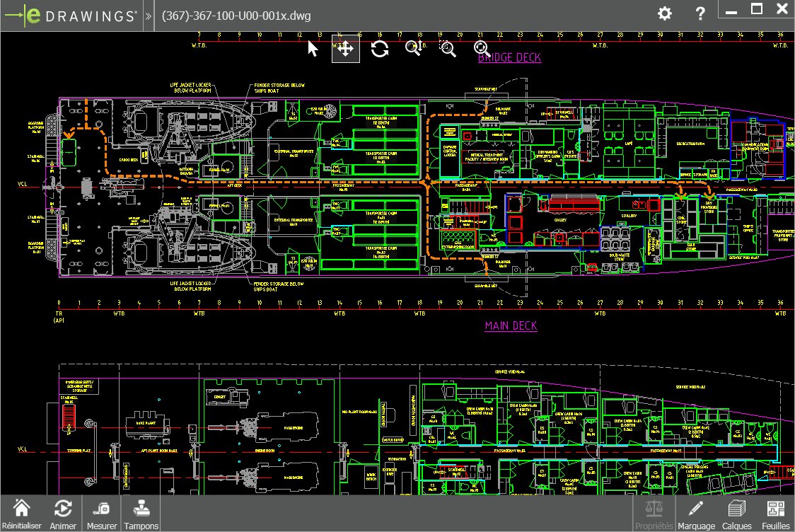Toggle the Feuilles sheets panel
Viewport: 795px width, 532px height.
(776, 512)
